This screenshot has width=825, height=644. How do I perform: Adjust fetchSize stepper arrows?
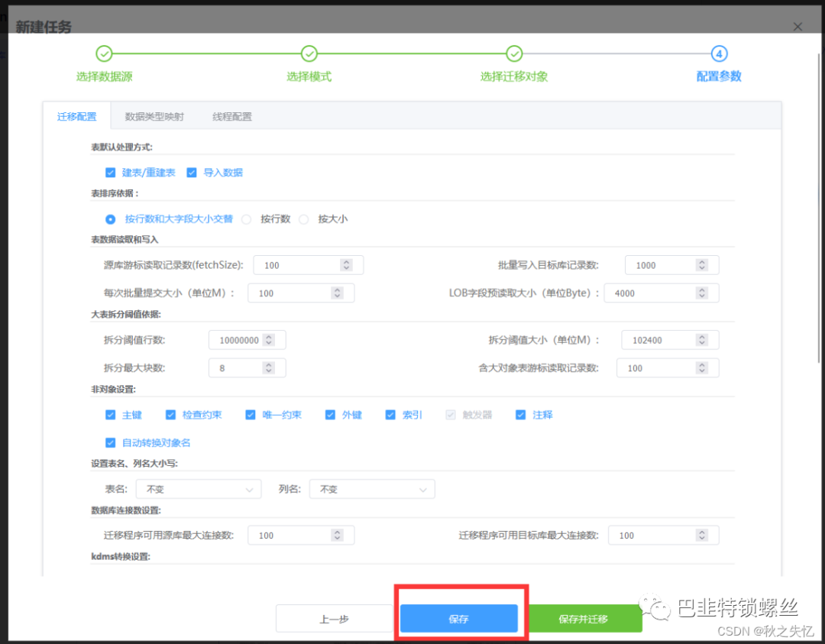(x=346, y=265)
